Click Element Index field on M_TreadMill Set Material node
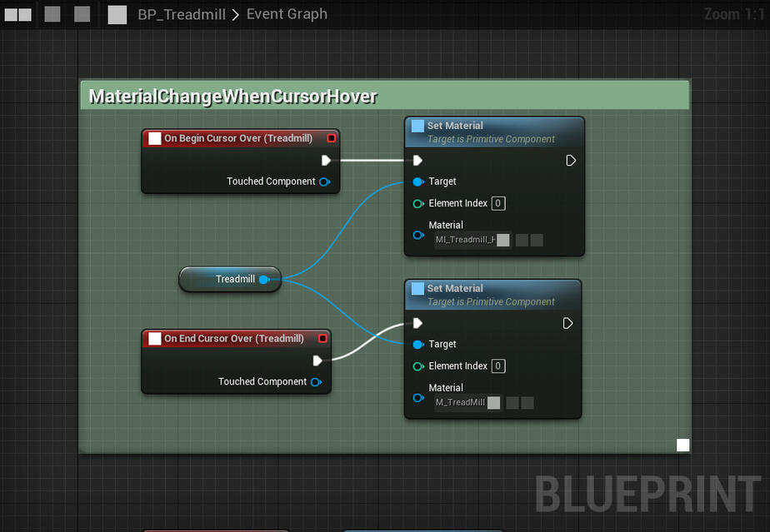The width and height of the screenshot is (770, 532). (497, 366)
